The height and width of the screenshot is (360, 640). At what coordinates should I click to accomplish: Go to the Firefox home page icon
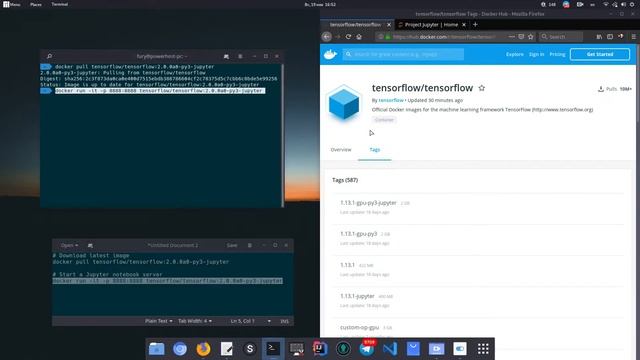pyautogui.click(x=359, y=37)
